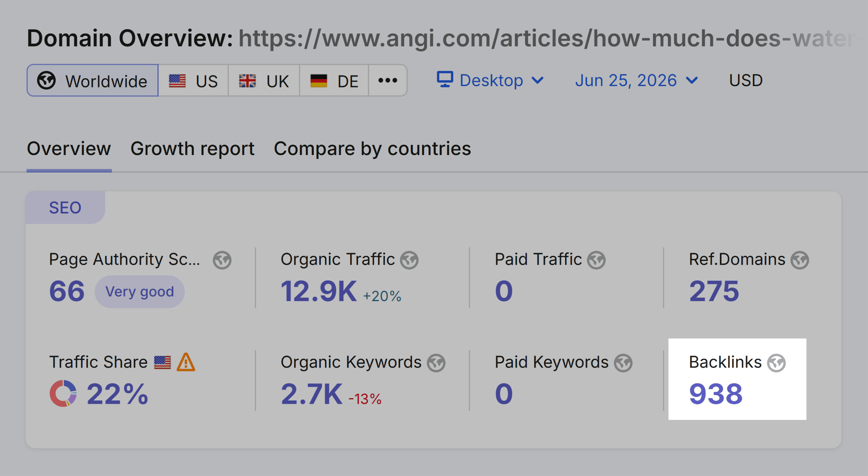The width and height of the screenshot is (868, 476).
Task: Click the Traffic Share warning triangle icon
Action: coord(186,362)
